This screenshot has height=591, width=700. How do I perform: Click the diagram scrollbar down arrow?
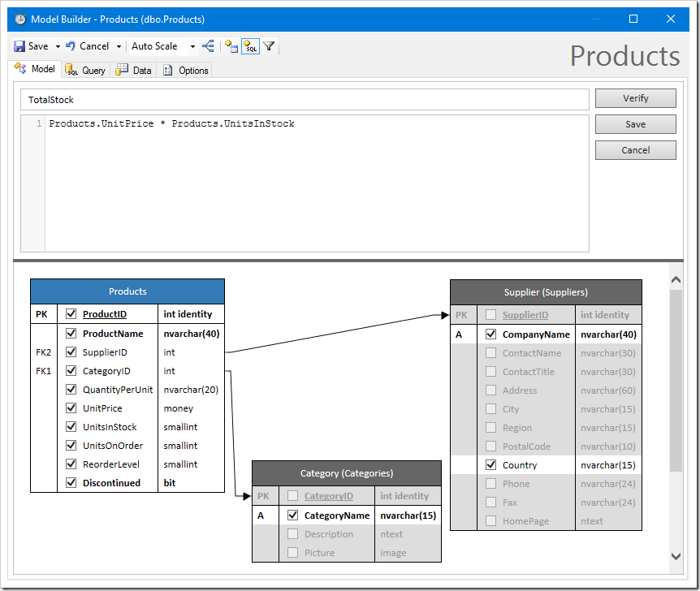coord(676,556)
